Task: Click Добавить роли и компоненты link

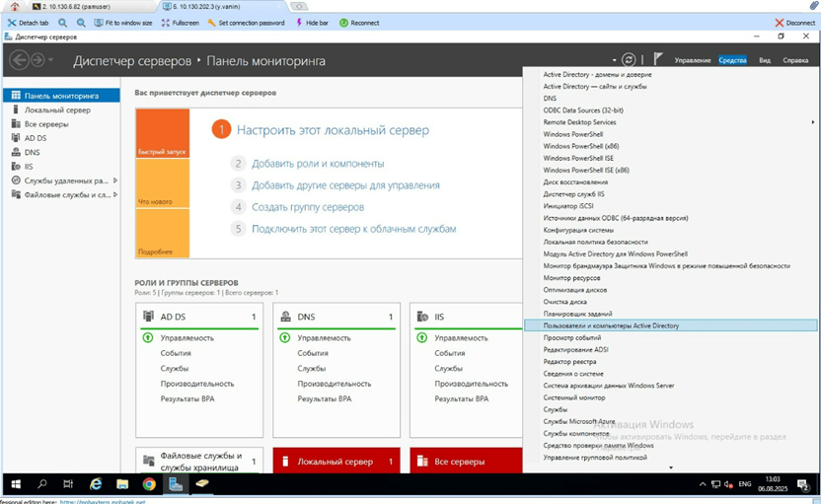Action: (x=318, y=164)
